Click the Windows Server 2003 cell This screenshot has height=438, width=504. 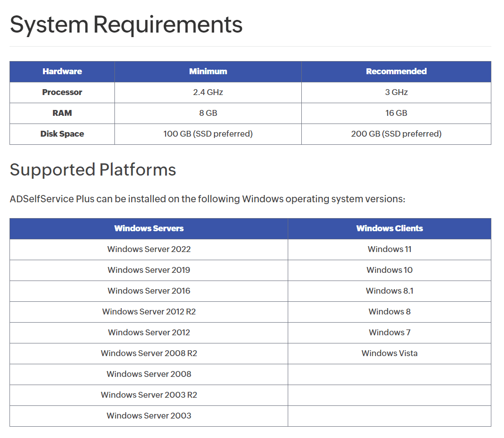pyautogui.click(x=149, y=416)
